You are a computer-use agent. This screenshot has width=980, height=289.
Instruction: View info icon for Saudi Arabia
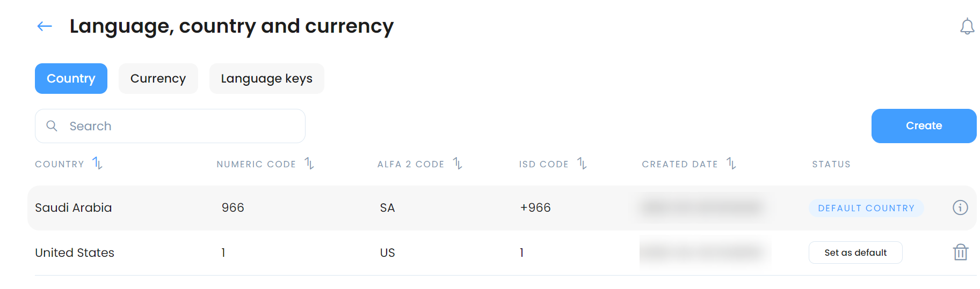pos(960,208)
